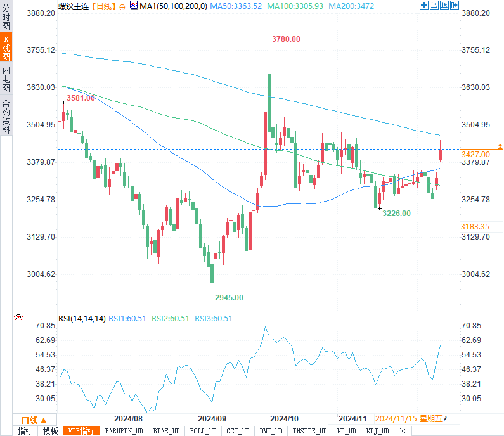
Task: Apply the KDJ_UD indicator
Action: click(377, 431)
